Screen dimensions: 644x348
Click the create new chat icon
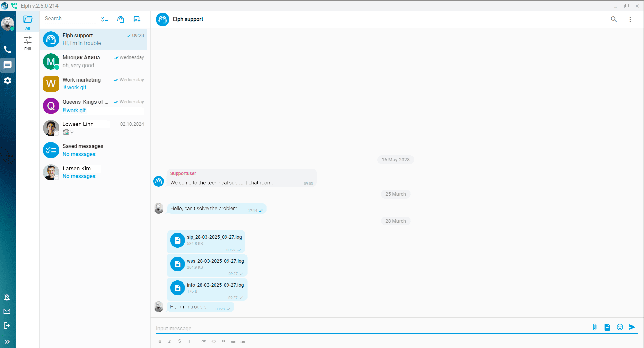click(137, 19)
